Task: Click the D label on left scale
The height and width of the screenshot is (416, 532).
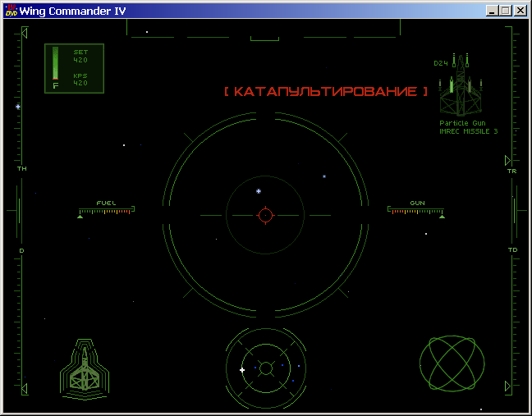Action: [x=21, y=250]
